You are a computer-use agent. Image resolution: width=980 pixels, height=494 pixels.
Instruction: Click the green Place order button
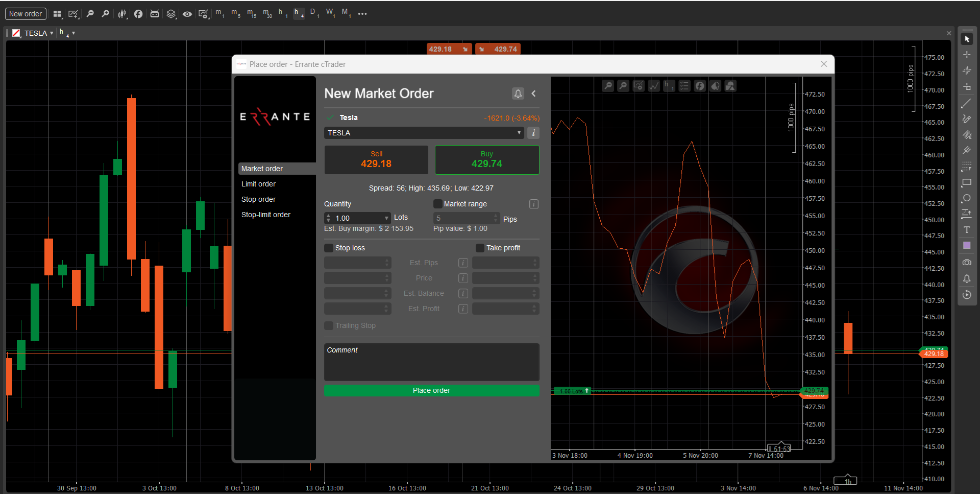click(432, 390)
